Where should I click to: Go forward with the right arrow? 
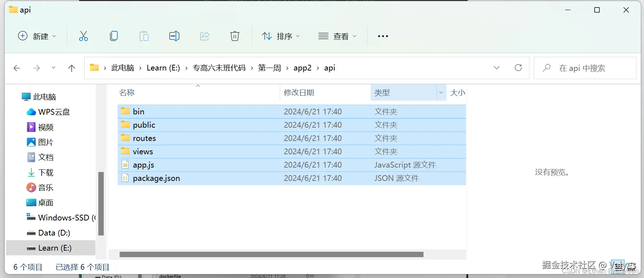pyautogui.click(x=36, y=68)
